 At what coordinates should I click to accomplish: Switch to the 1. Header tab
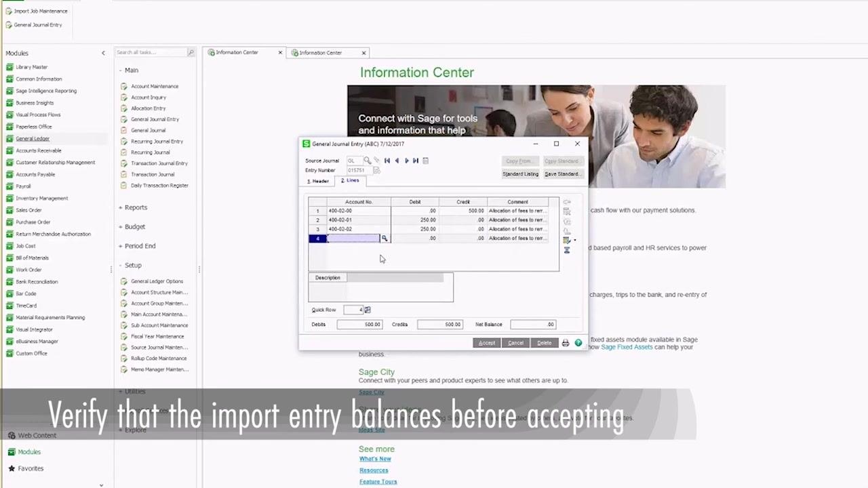[318, 181]
